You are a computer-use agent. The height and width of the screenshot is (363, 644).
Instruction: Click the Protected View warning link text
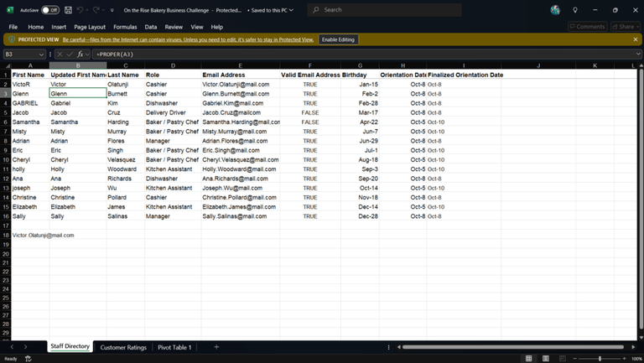(x=188, y=40)
